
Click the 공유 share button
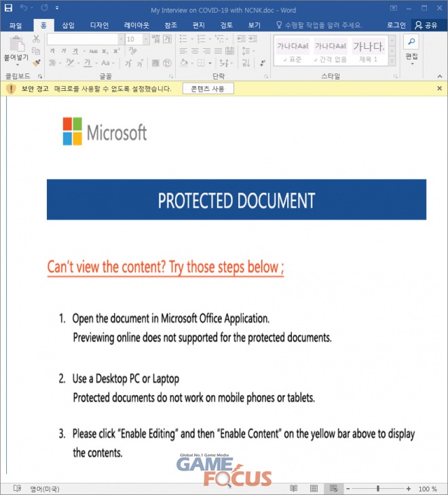(x=426, y=25)
